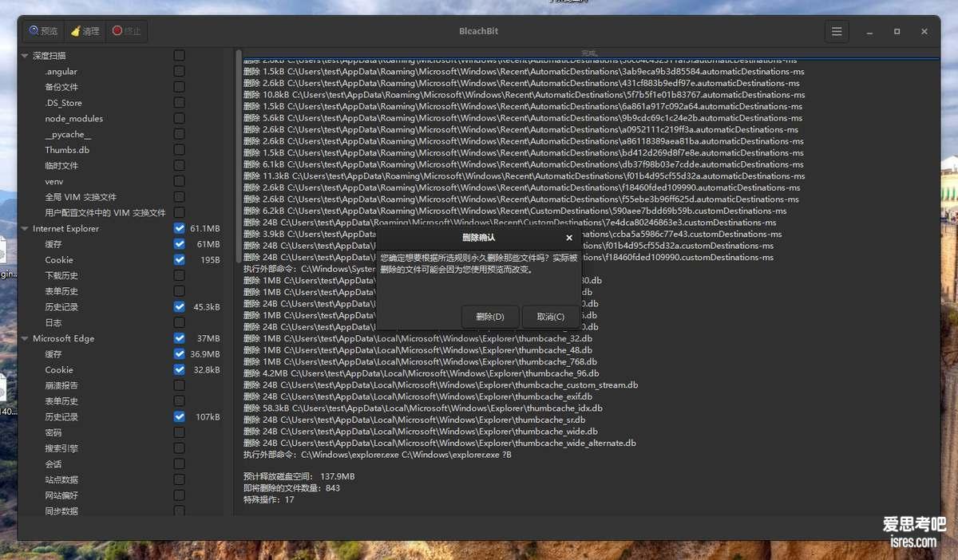
Task: Uncheck the Internet Explorer group checkbox
Action: coord(179,228)
